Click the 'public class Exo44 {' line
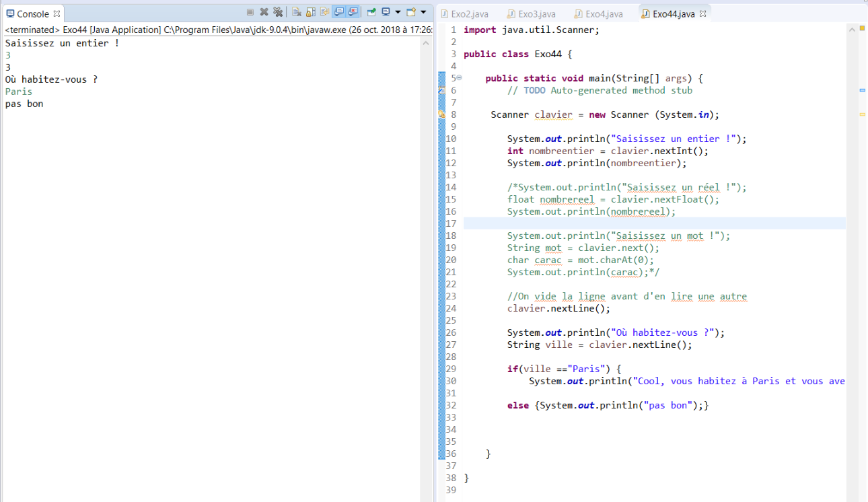This screenshot has width=868, height=502. point(517,54)
